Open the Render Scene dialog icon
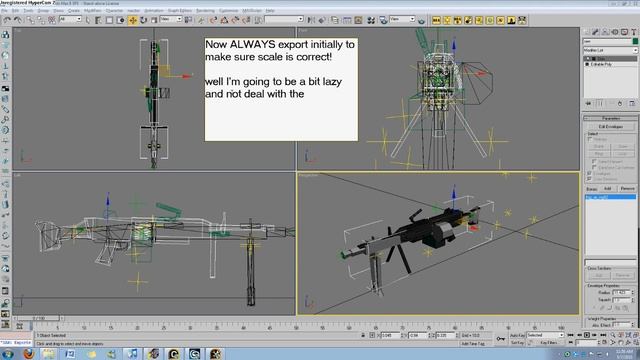The height and width of the screenshot is (360, 640). coord(383,20)
